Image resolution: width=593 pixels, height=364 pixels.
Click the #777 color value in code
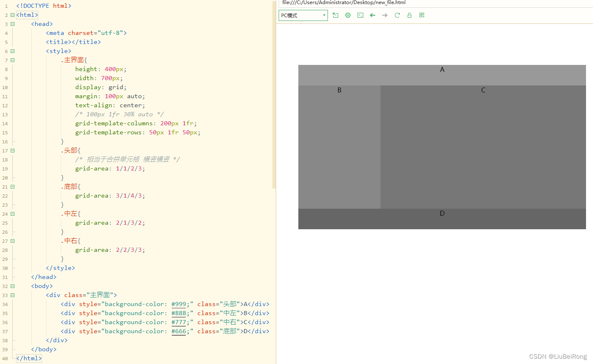tap(179, 322)
